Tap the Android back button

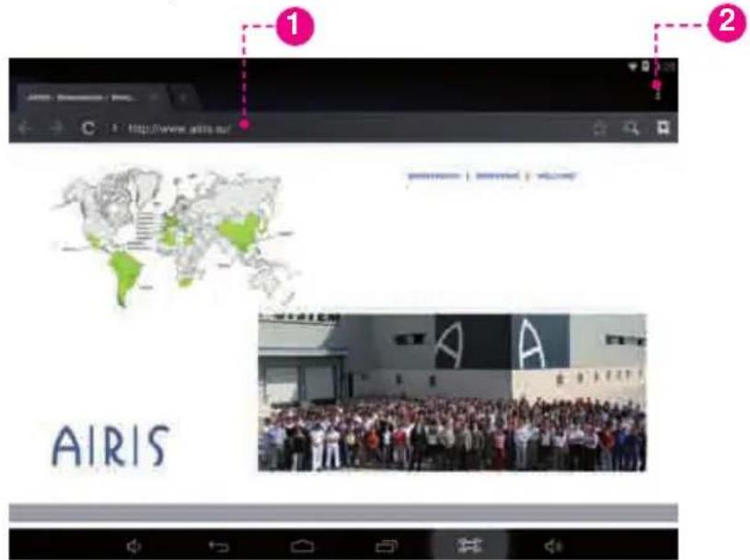coord(219,545)
